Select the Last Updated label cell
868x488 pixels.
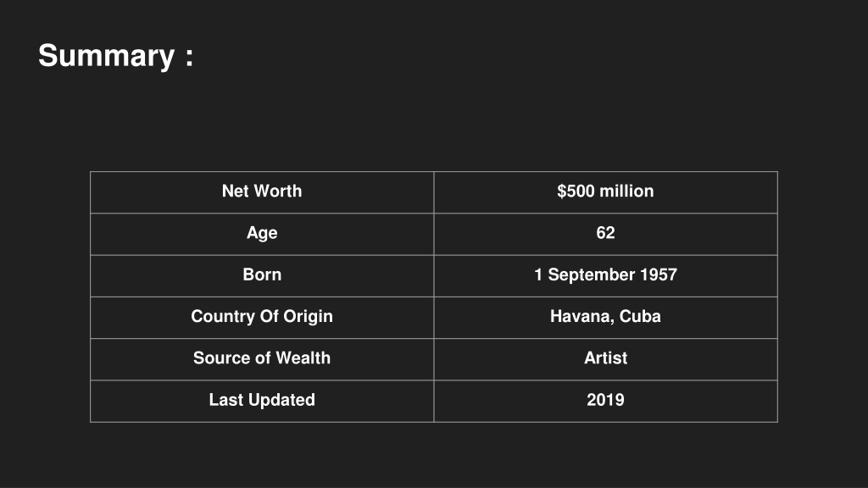point(262,401)
